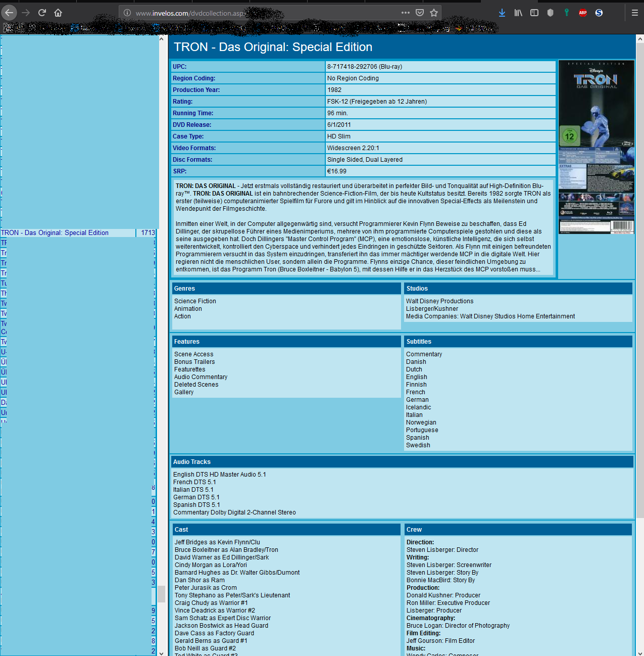Click the Deleted Scenes feature entry
644x656 pixels.
click(x=196, y=385)
